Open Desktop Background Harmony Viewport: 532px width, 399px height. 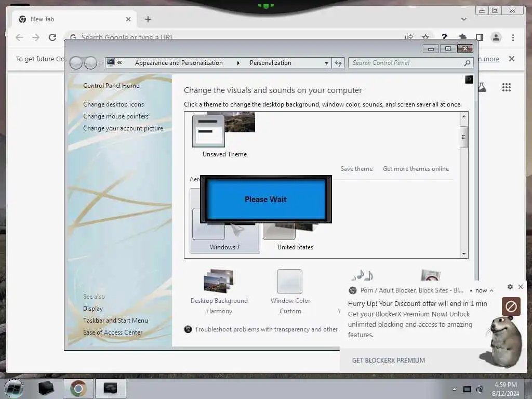point(219,292)
